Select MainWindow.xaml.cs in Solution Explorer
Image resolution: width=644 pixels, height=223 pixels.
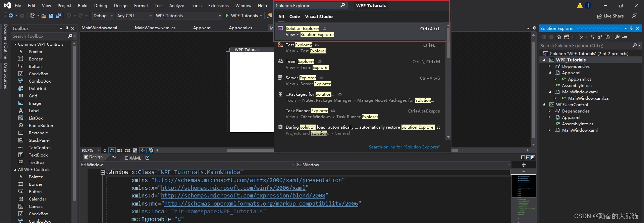588,98
